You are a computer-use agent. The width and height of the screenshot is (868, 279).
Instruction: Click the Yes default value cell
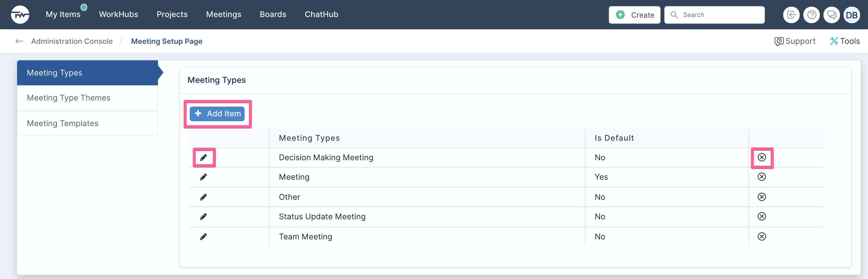click(x=667, y=177)
